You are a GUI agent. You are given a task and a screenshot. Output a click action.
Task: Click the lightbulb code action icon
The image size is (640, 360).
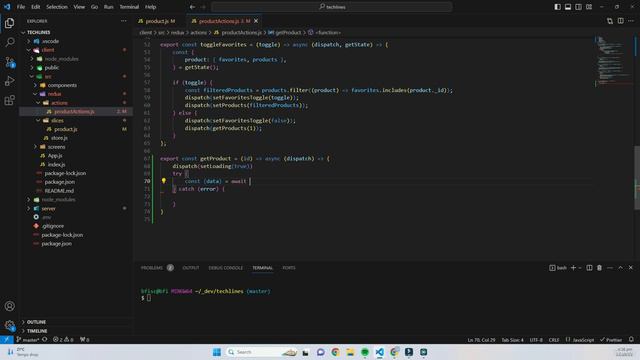click(164, 181)
